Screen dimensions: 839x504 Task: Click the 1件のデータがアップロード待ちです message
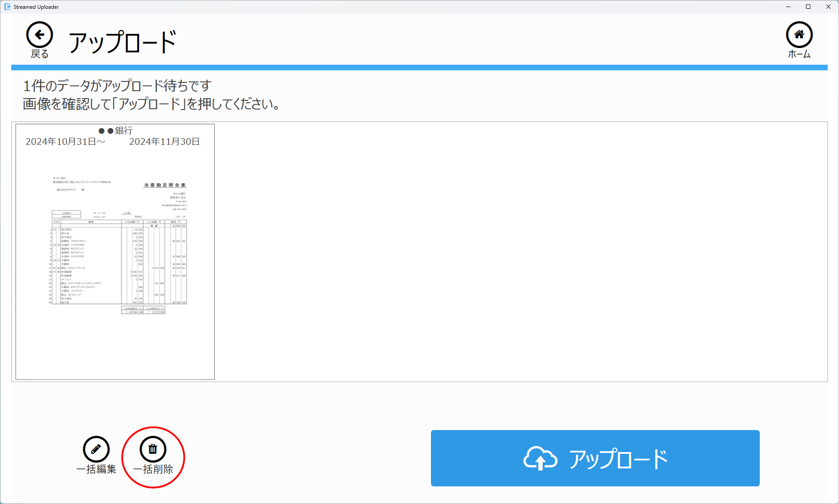coord(117,85)
